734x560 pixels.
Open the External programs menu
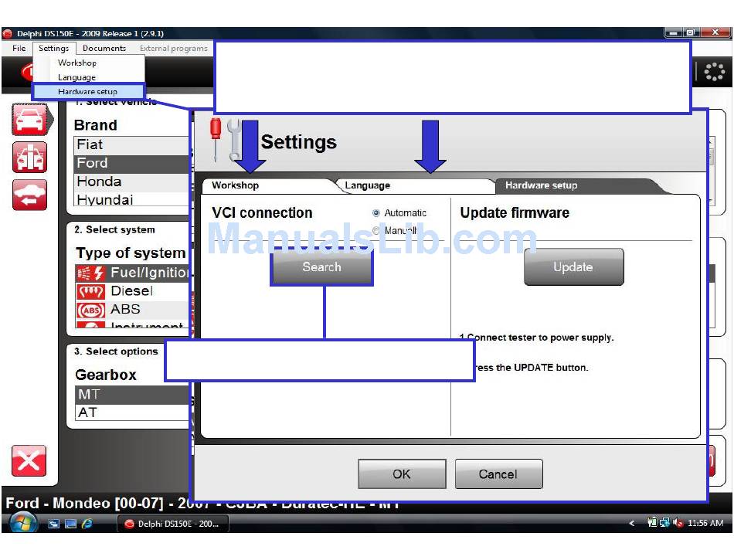(x=174, y=48)
